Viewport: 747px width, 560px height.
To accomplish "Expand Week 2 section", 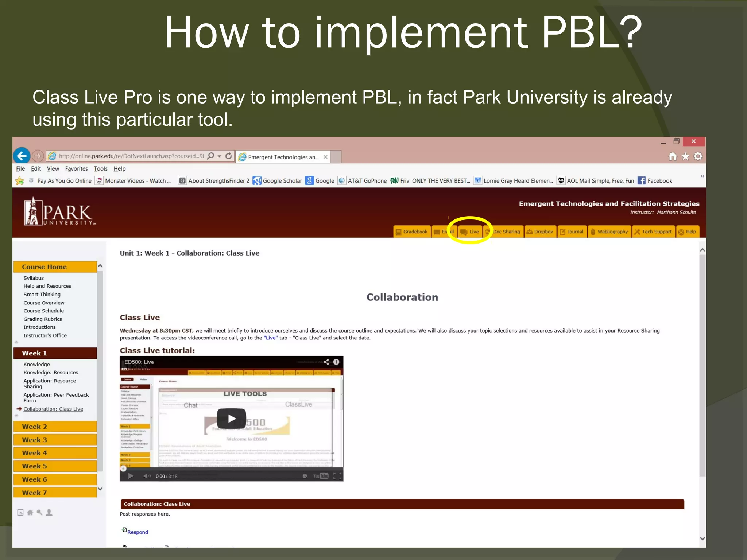I will click(55, 427).
